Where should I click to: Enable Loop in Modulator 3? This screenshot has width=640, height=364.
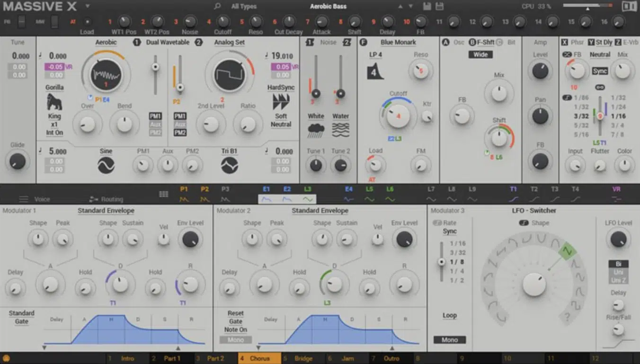tap(449, 316)
